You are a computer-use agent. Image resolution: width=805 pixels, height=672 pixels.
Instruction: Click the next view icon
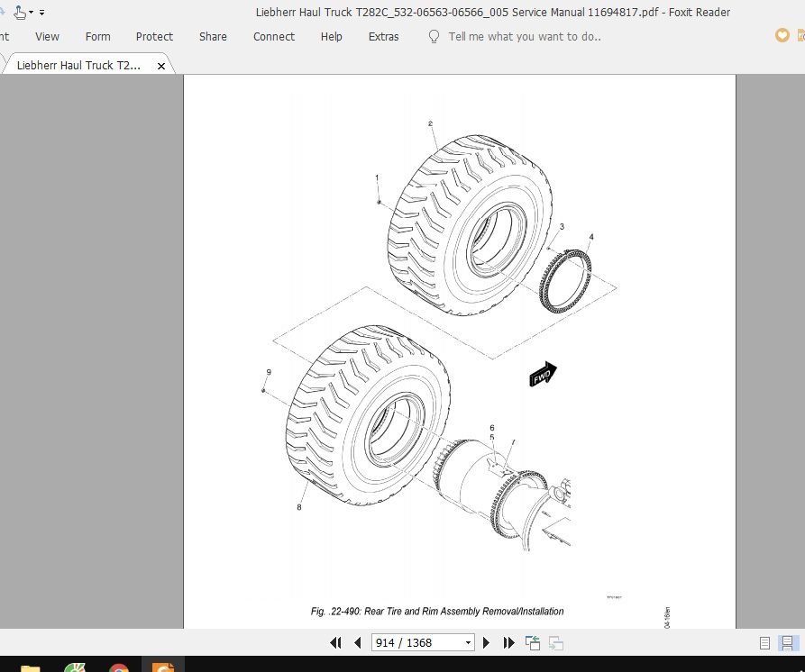tap(556, 643)
